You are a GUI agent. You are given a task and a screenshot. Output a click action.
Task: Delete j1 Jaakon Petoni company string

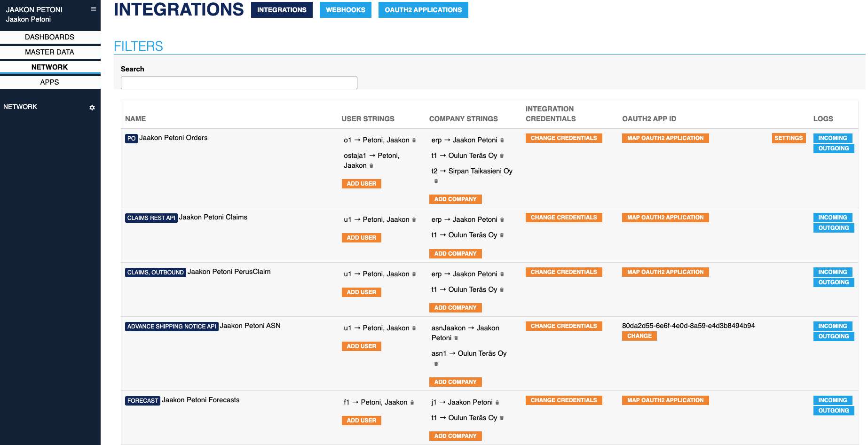497,403
